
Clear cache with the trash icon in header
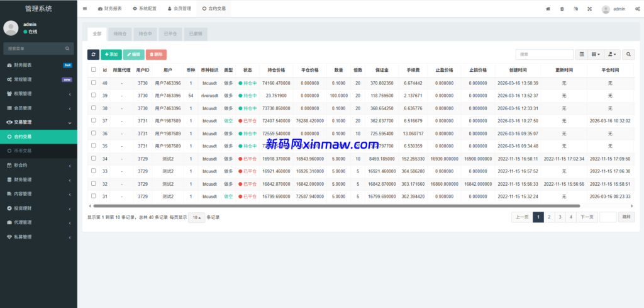tap(562, 9)
